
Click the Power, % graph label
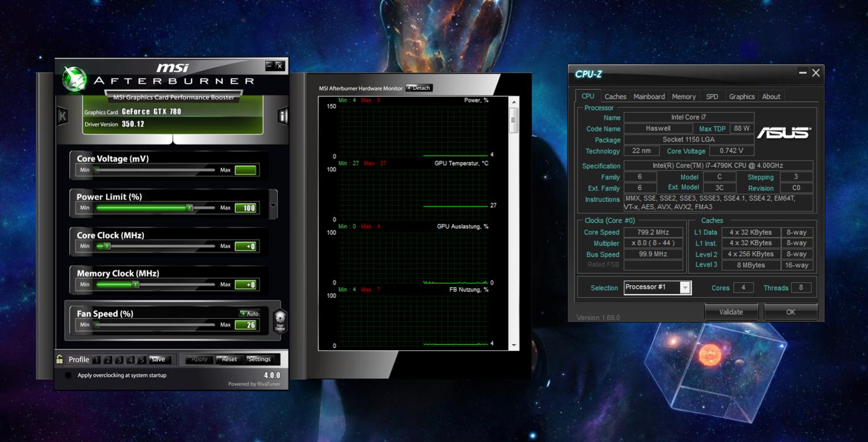point(476,100)
